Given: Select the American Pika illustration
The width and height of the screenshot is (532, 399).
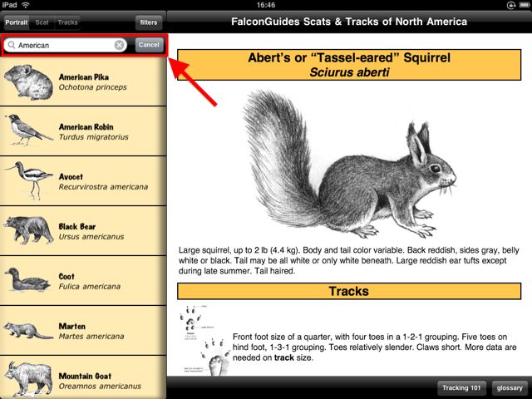Looking at the screenshot, I should pos(28,82).
